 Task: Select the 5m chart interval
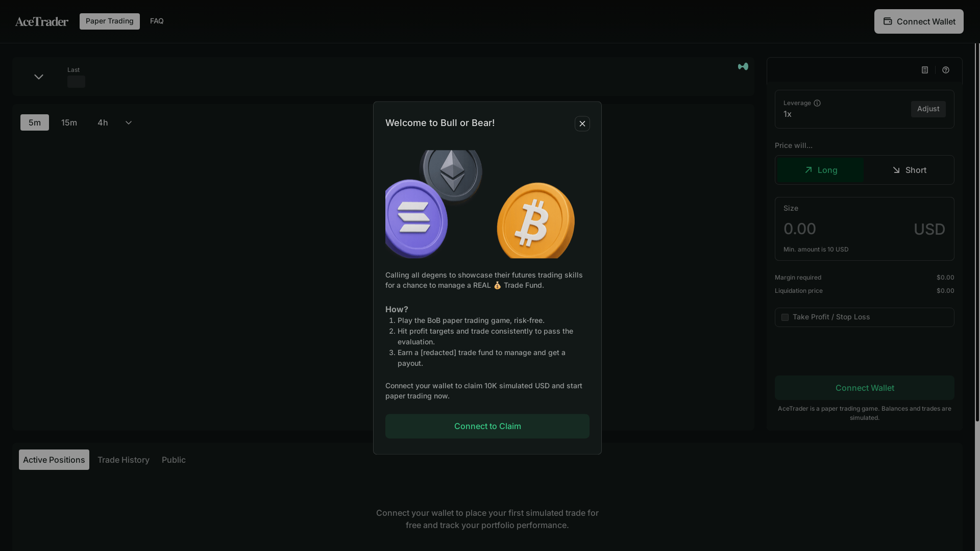[35, 122]
